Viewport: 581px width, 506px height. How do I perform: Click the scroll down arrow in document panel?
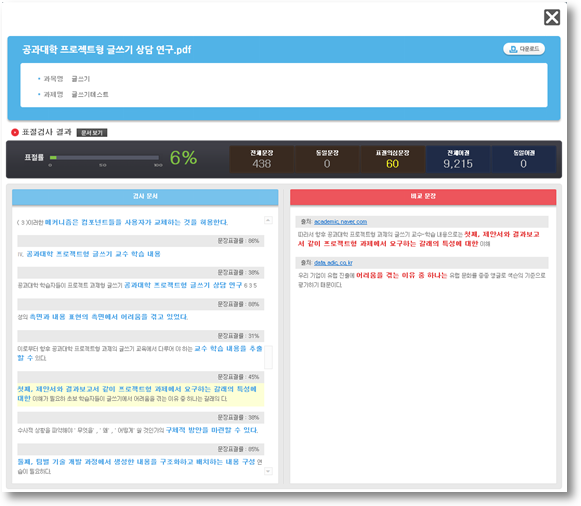(269, 471)
